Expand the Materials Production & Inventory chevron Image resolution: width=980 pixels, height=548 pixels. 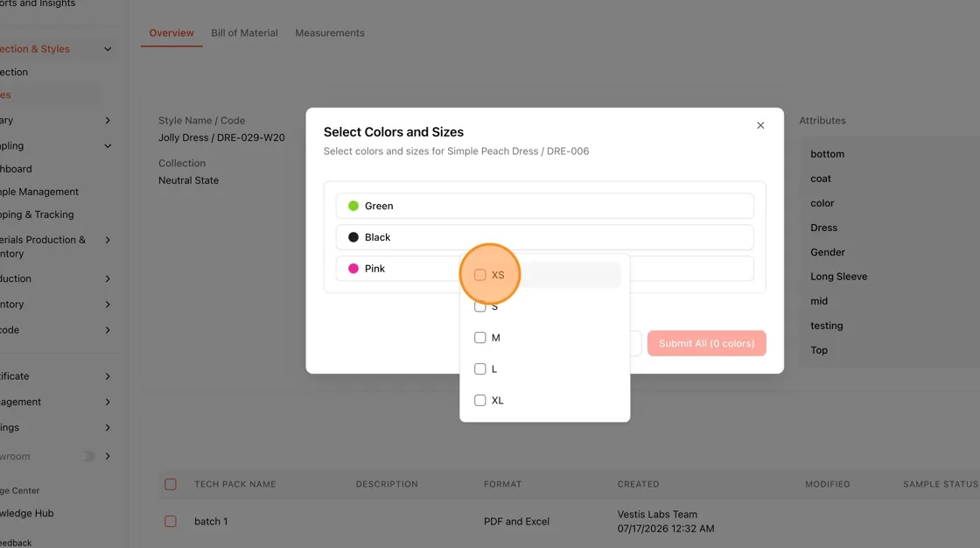click(x=108, y=240)
